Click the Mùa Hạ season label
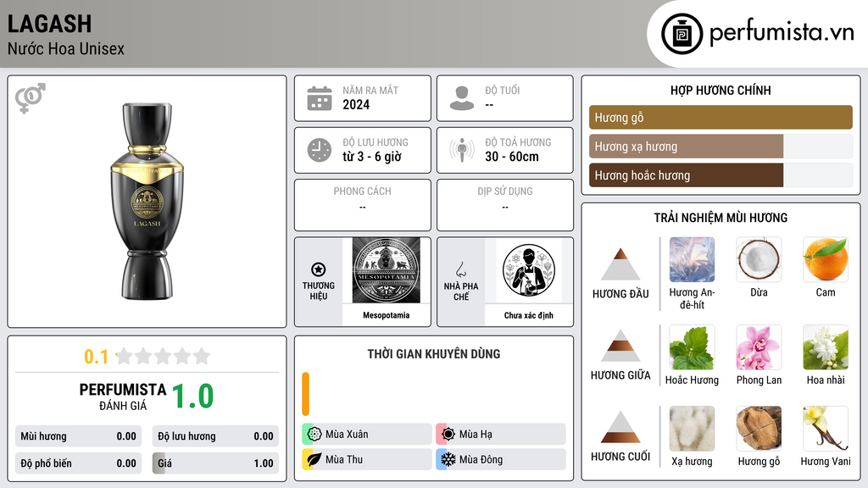The image size is (868, 488). coord(476,435)
